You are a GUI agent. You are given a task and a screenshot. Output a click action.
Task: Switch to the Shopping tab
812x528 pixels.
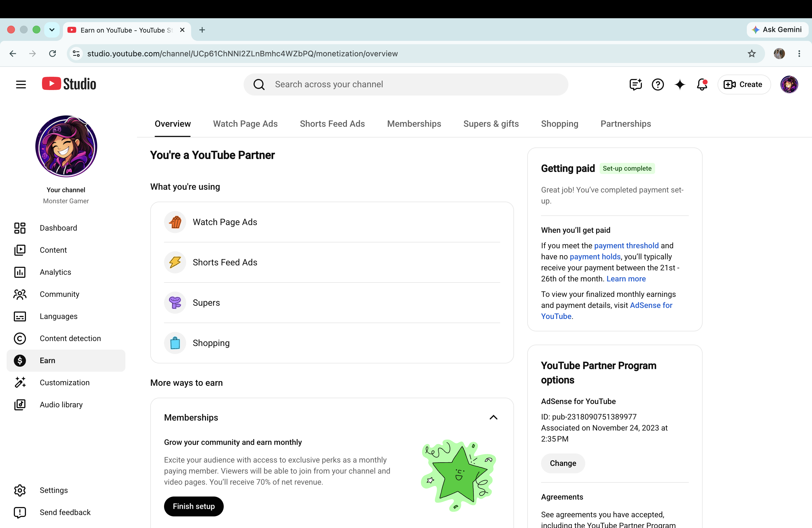[x=560, y=123]
